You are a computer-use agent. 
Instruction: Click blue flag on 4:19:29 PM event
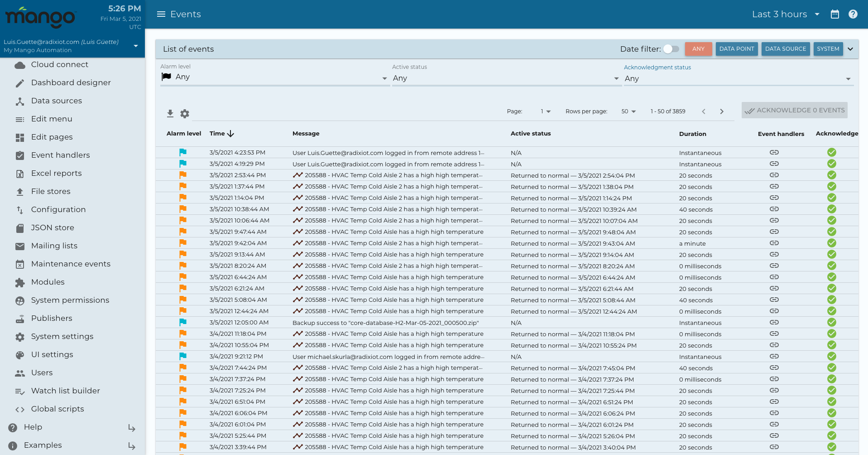[183, 164]
